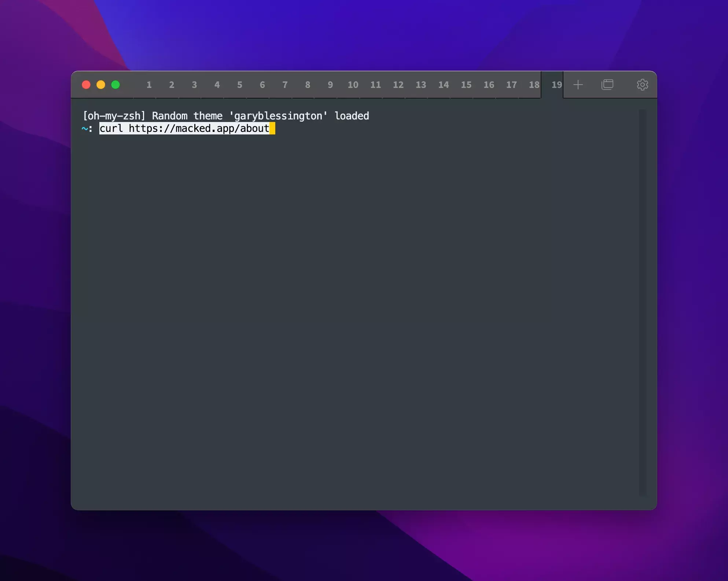
Task: Select the active tab 19
Action: 556,85
